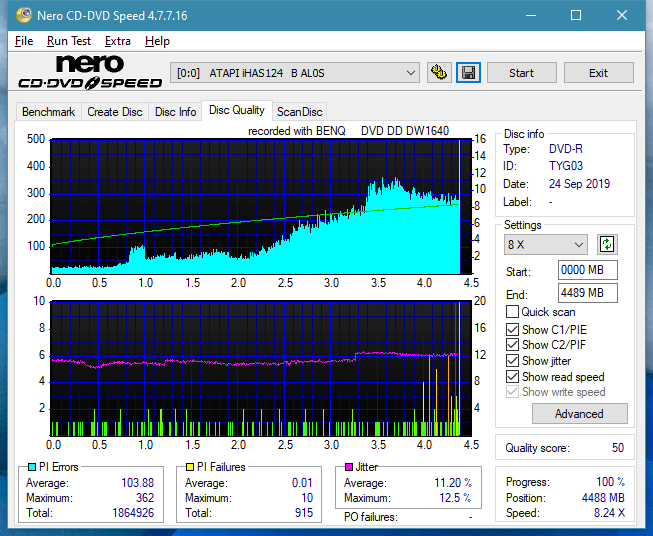
Task: Click Jitter maximum 12.5 %
Action: [455, 498]
